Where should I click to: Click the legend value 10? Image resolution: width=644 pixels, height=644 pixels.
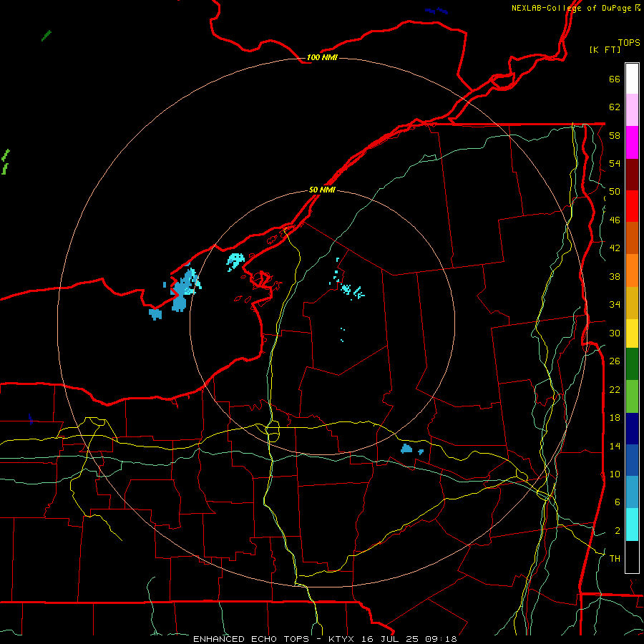pyautogui.click(x=615, y=474)
